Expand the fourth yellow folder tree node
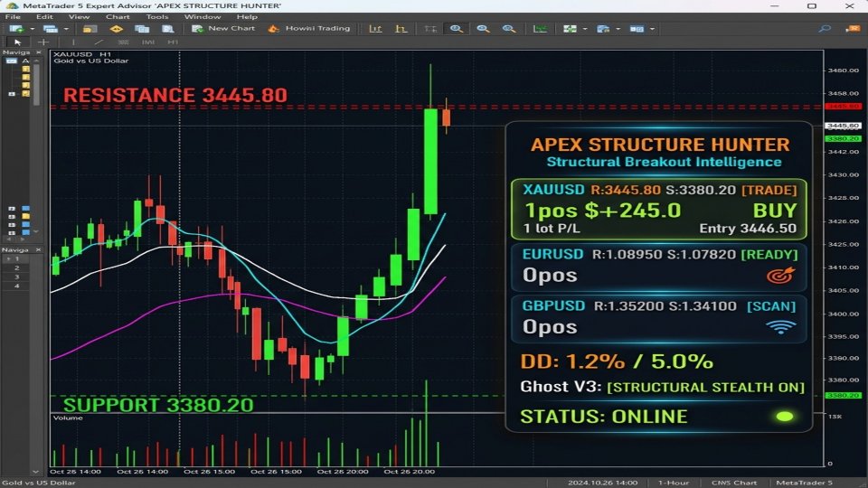 click(x=12, y=94)
